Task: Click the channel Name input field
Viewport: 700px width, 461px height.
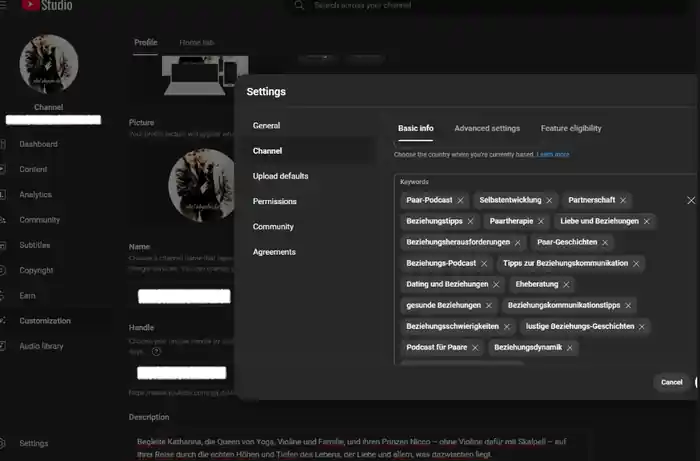Action: click(x=184, y=296)
